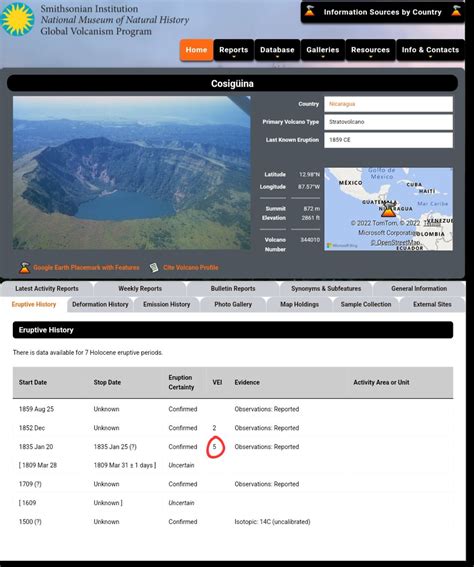Click the Cite Volcano Profile document icon
The width and height of the screenshot is (474, 567).
154,268
